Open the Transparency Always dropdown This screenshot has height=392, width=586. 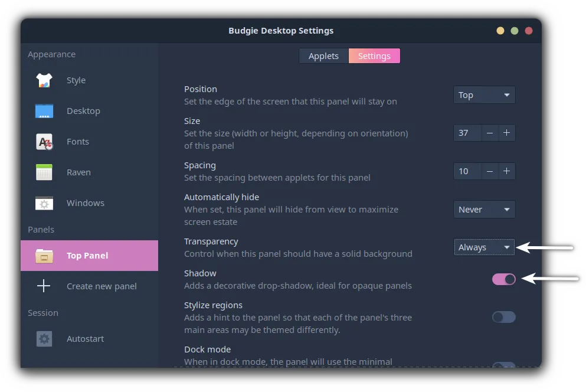pyautogui.click(x=484, y=247)
